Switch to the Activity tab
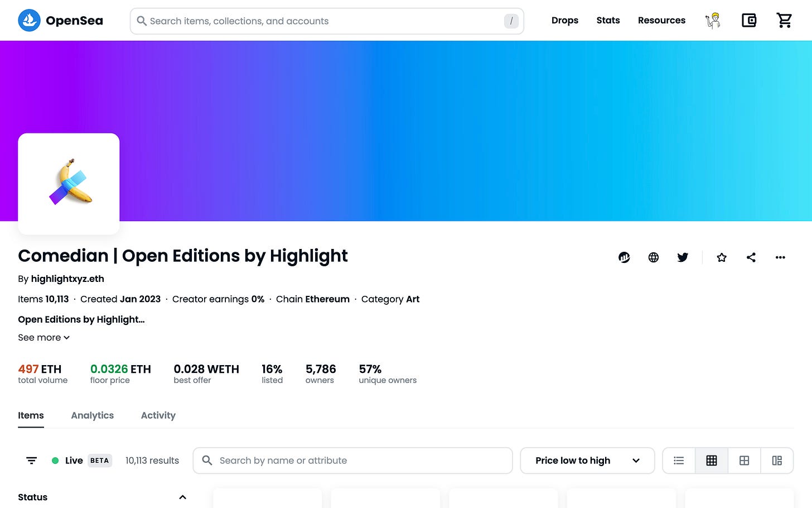 158,415
